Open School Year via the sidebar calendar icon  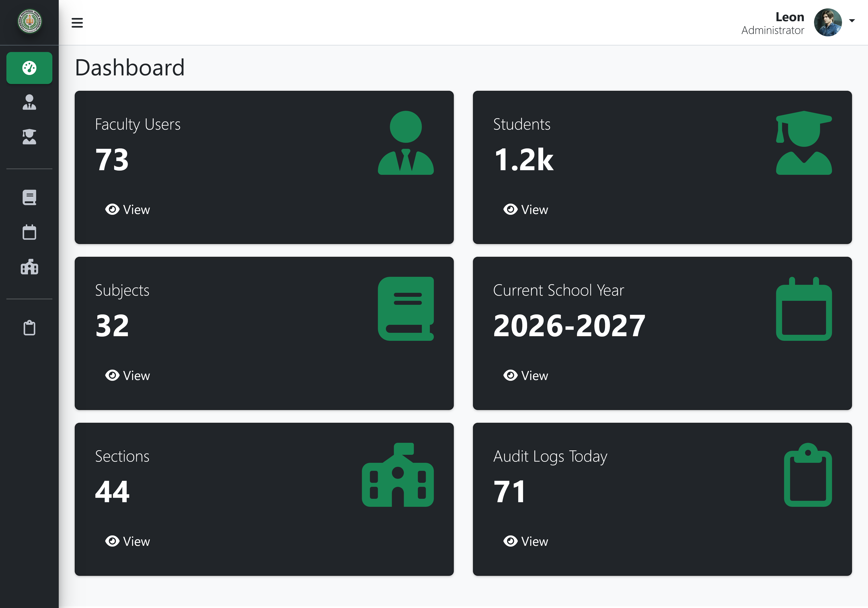point(29,232)
